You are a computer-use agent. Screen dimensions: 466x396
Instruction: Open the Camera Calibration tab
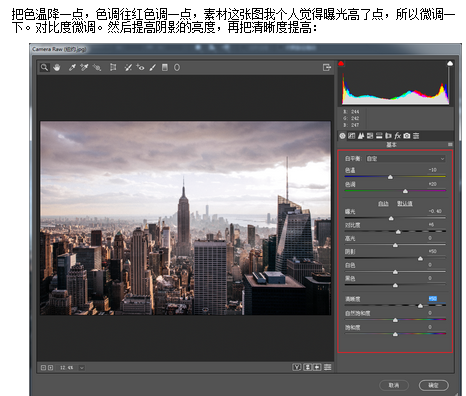(407, 136)
